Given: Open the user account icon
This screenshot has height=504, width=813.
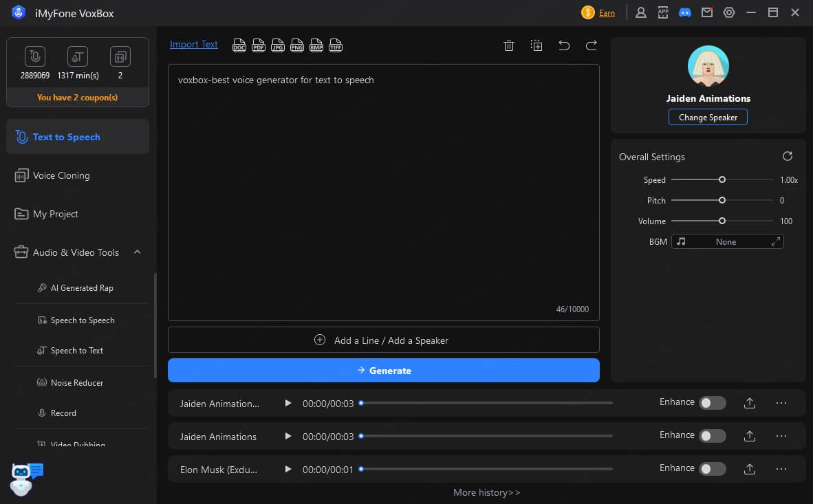Looking at the screenshot, I should click(x=641, y=12).
